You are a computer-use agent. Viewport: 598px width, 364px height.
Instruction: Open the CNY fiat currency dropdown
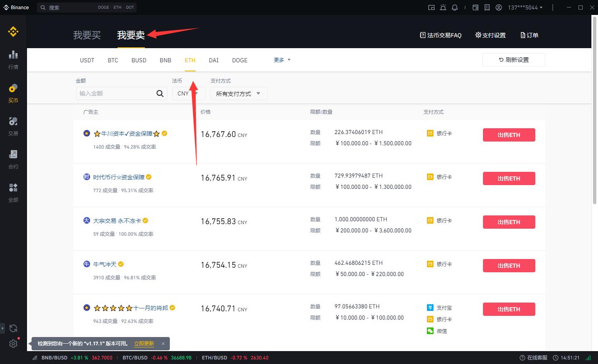coord(189,93)
